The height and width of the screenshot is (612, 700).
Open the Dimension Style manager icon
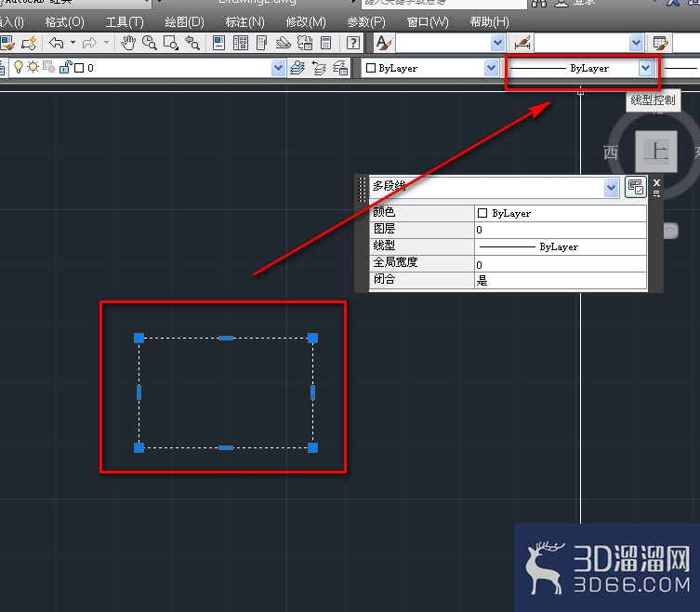pos(522,44)
